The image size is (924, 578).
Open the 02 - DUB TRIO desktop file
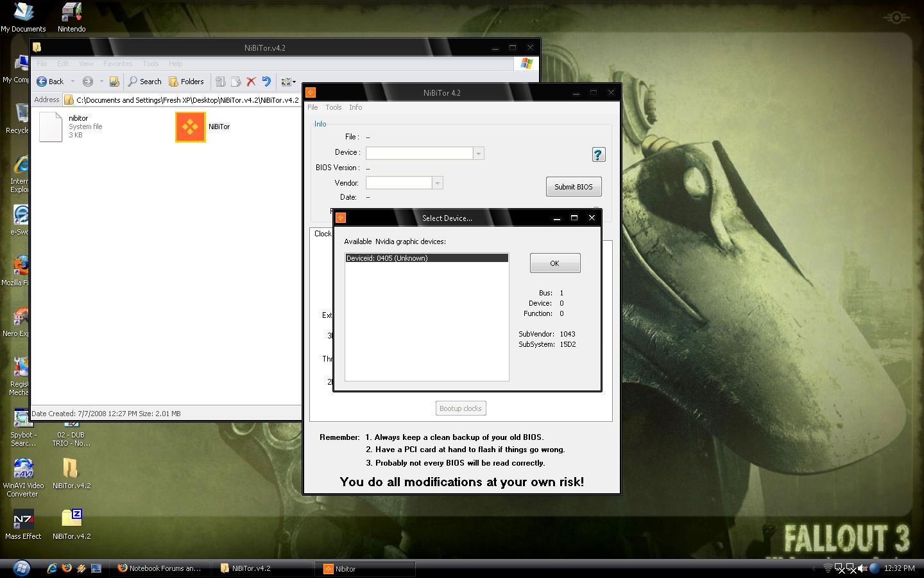(x=71, y=435)
